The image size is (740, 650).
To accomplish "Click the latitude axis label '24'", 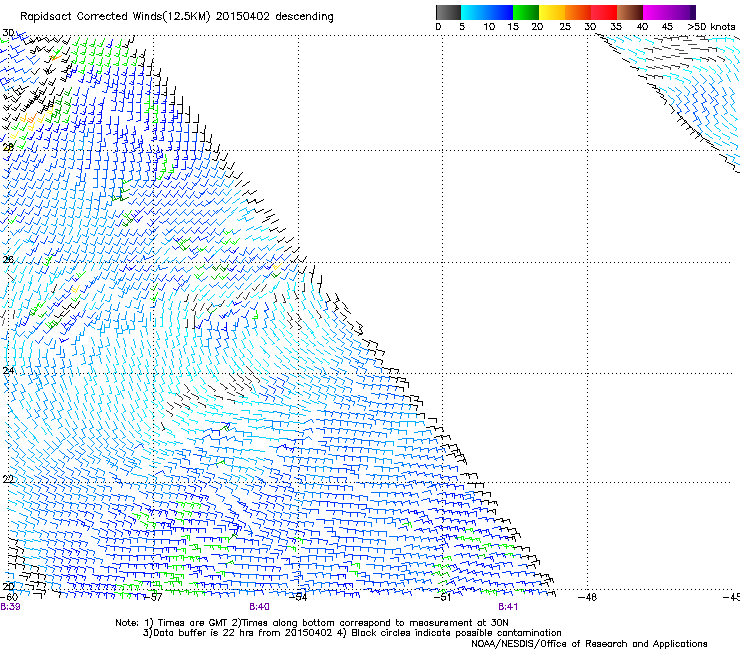I will (8, 371).
